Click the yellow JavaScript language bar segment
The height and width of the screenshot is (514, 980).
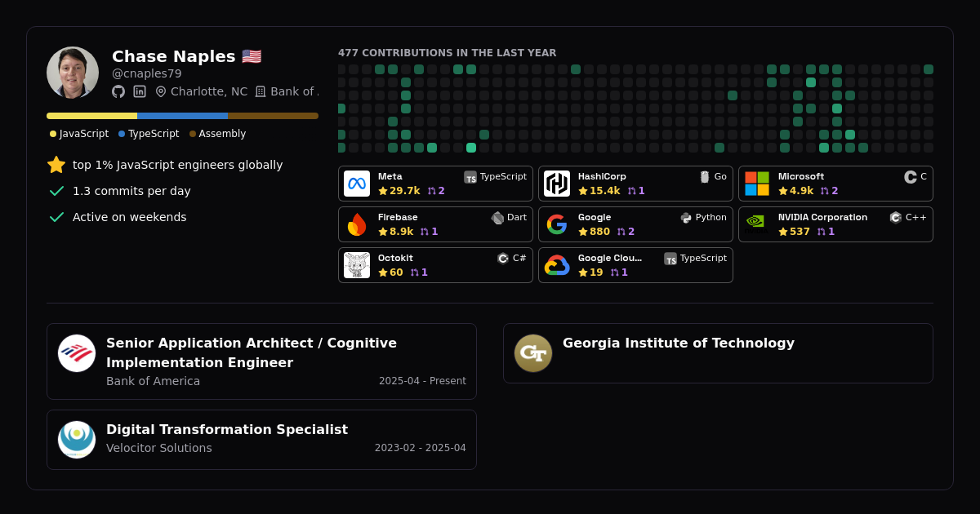(91, 116)
